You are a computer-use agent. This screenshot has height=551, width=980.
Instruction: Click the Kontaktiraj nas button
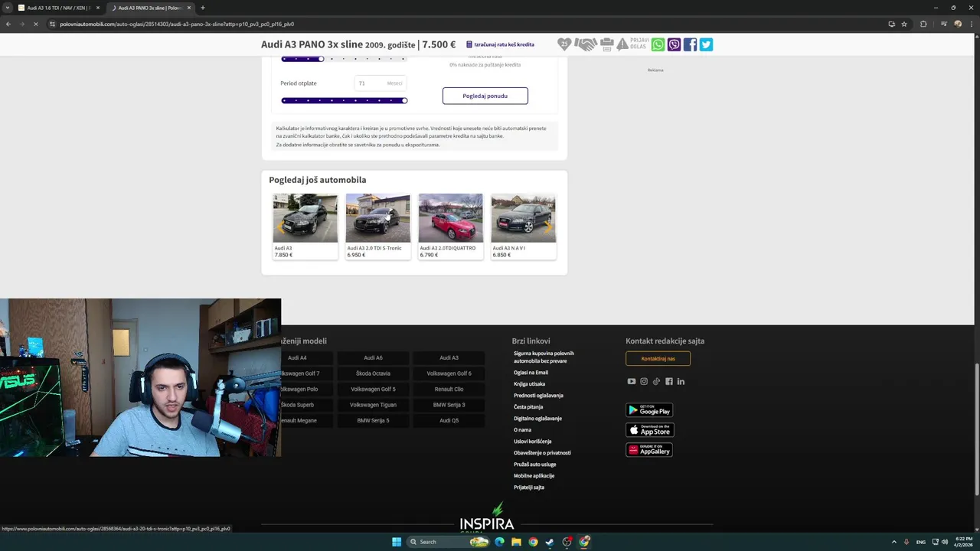[x=658, y=358]
